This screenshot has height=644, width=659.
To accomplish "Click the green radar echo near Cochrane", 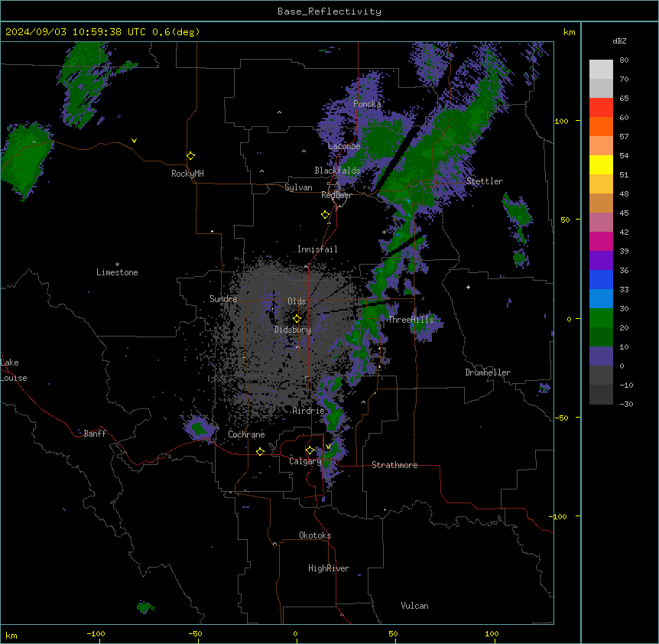I will [200, 429].
